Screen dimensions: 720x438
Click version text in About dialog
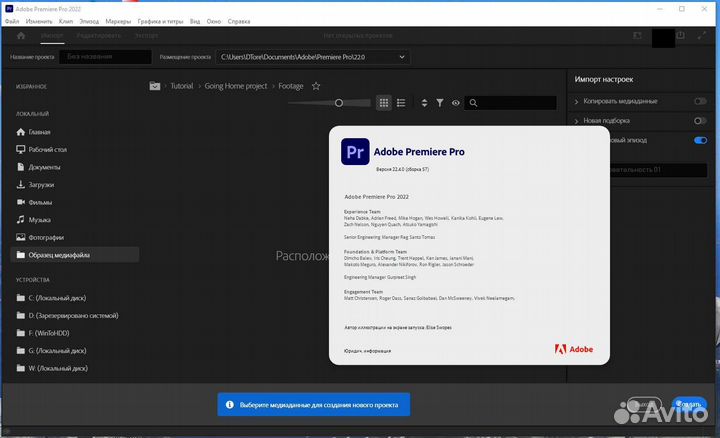coord(402,169)
